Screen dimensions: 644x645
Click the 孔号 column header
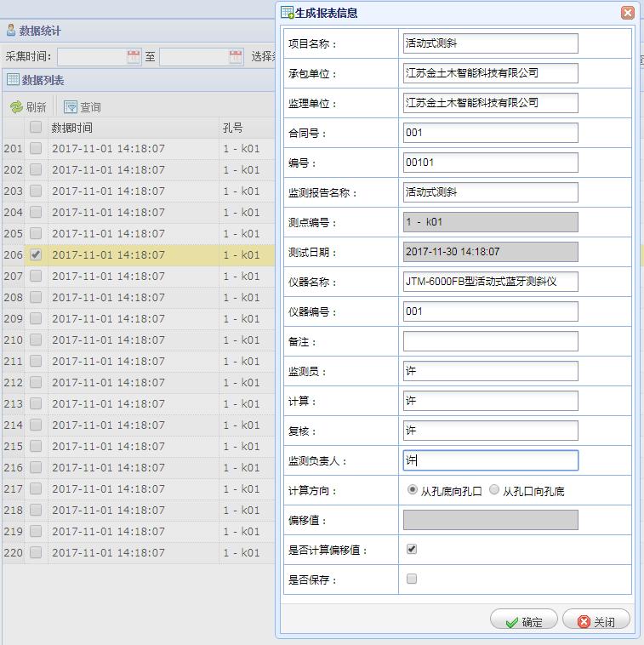[233, 128]
